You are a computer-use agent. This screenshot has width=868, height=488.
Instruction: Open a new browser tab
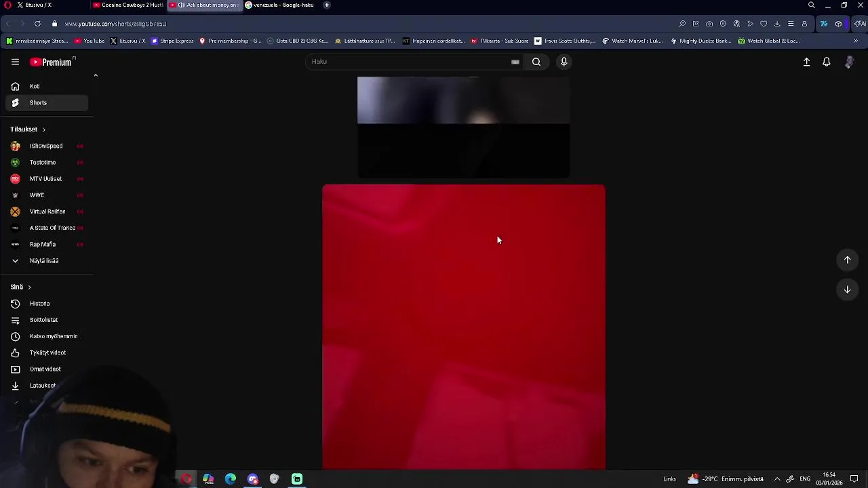coord(327,5)
